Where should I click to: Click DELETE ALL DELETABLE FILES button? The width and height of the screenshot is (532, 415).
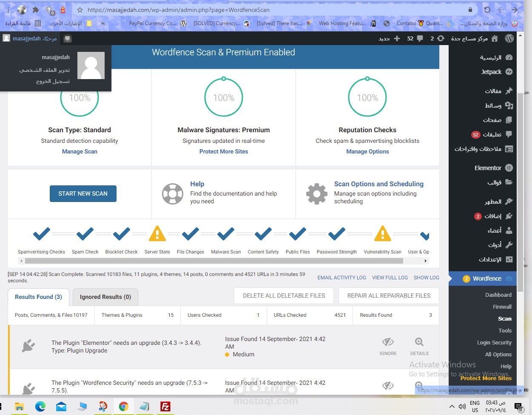point(284,296)
